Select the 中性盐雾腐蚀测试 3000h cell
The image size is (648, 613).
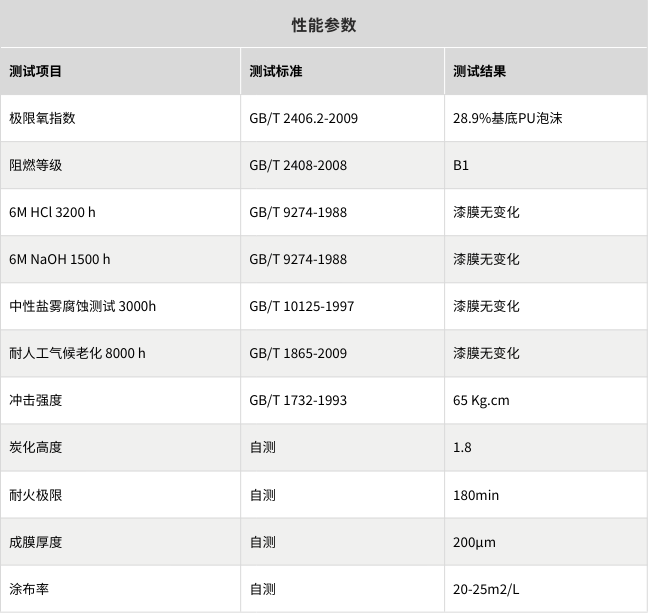coord(82,306)
